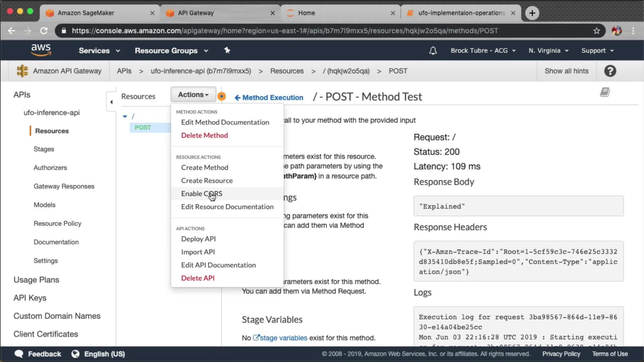The image size is (644, 362).
Task: Switch to the Amazon SageMaker tab
Action: (x=86, y=13)
